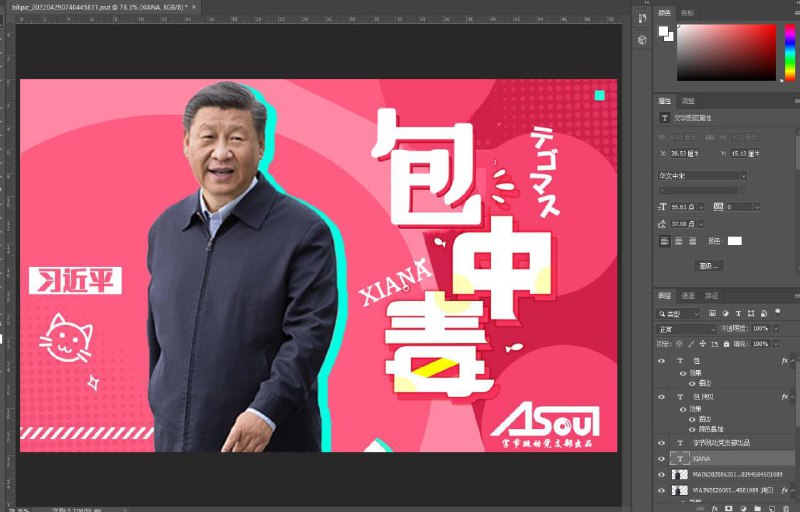Click the Y position 15.13 field
800x512 pixels.
pyautogui.click(x=745, y=153)
